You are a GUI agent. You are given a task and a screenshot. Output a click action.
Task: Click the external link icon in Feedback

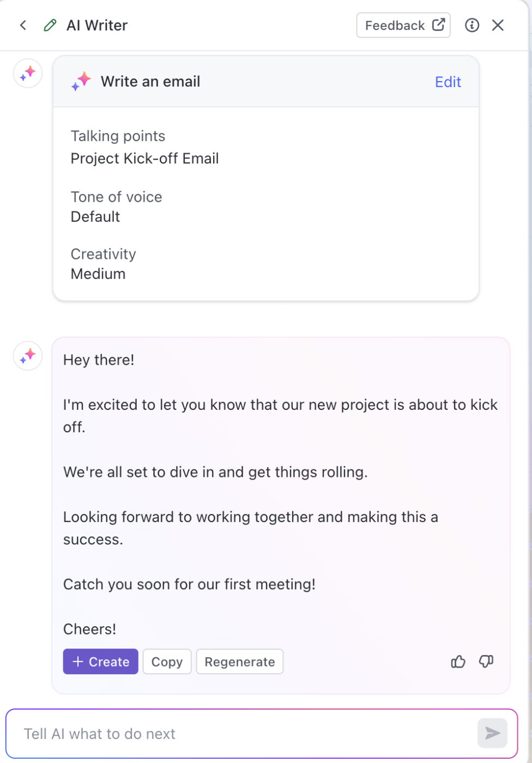pyautogui.click(x=439, y=25)
